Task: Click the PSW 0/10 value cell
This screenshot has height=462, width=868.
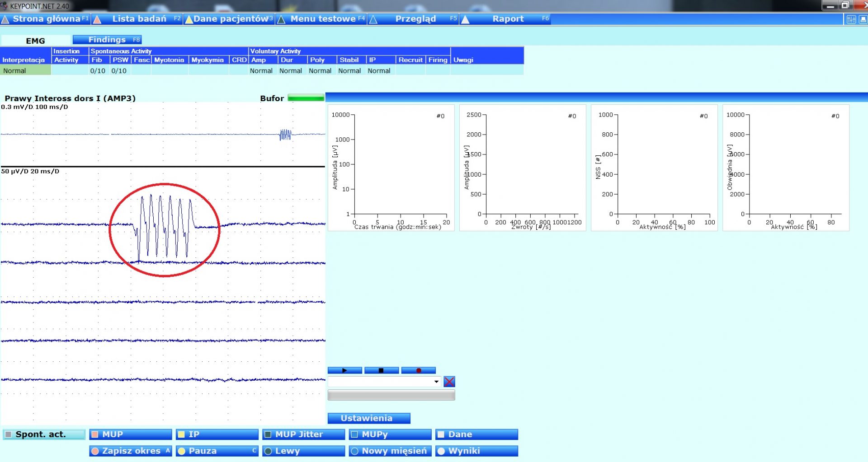Action: [x=120, y=70]
